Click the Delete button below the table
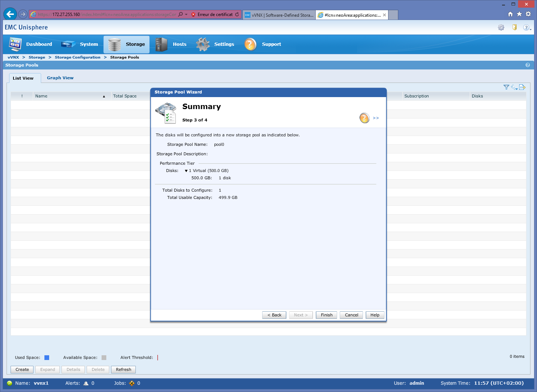The width and height of the screenshot is (537, 392). pos(98,369)
